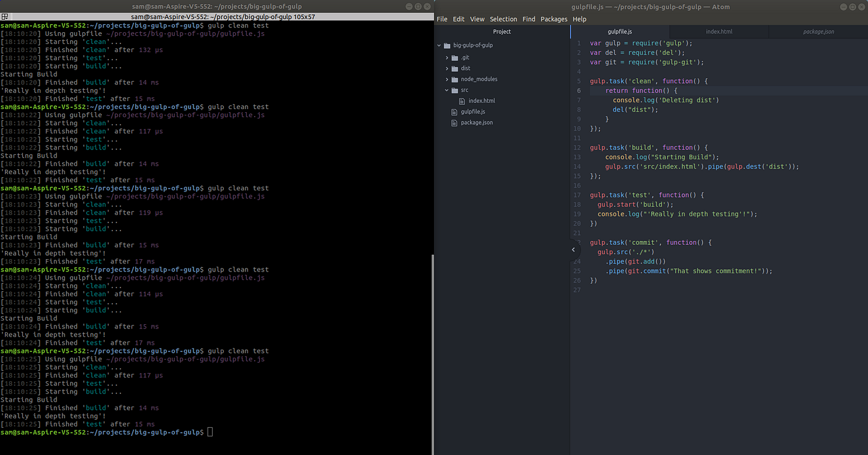Expand the node_modules folder
Image resolution: width=868 pixels, height=455 pixels.
[x=446, y=79]
